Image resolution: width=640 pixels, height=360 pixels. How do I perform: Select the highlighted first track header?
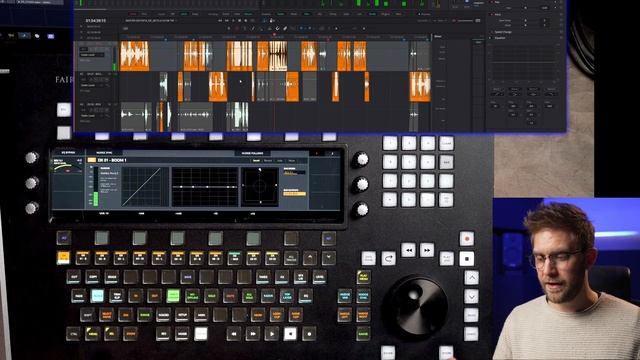96,56
